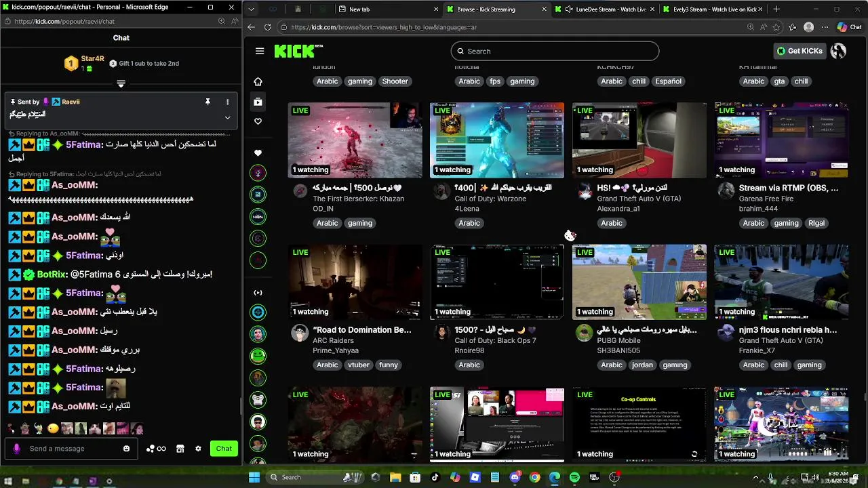Open the Alexandra_a1 GTA stream thumbnail
Viewport: 868px width, 488px height.
(639, 140)
